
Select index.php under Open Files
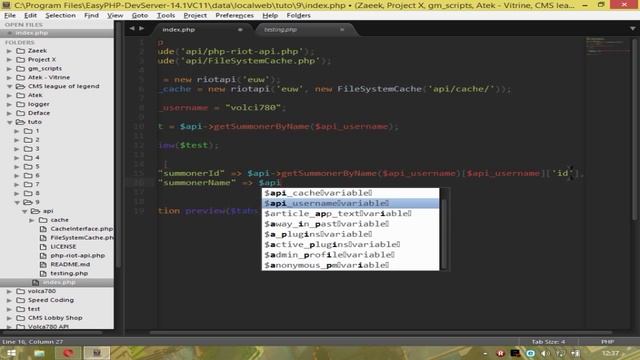[57, 33]
